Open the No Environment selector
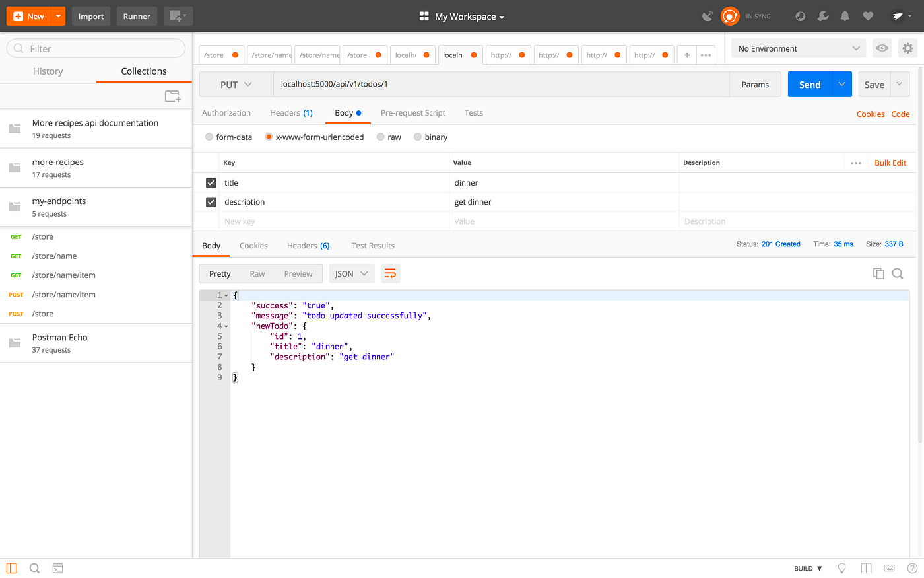The width and height of the screenshot is (924, 578). [799, 48]
